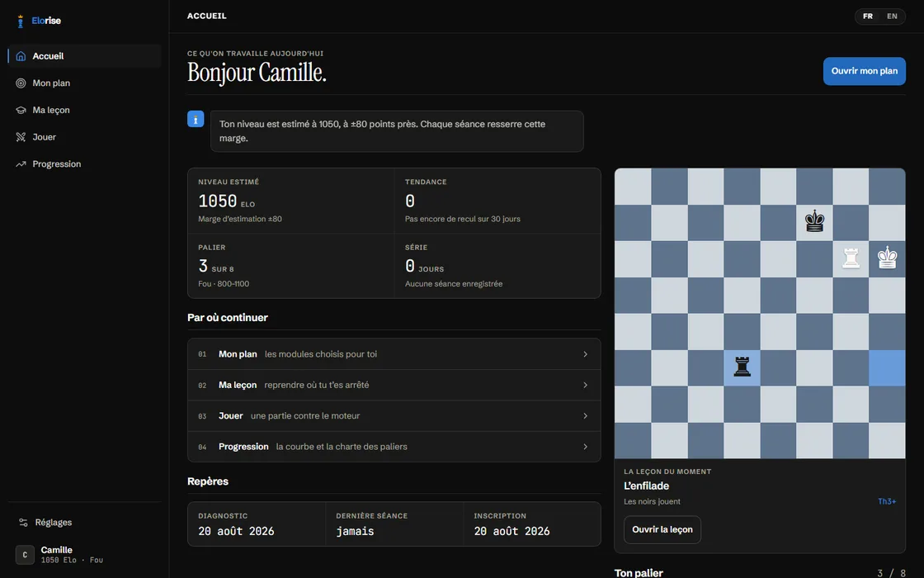Open Mon plan target icon
This screenshot has width=924, height=578.
point(21,83)
